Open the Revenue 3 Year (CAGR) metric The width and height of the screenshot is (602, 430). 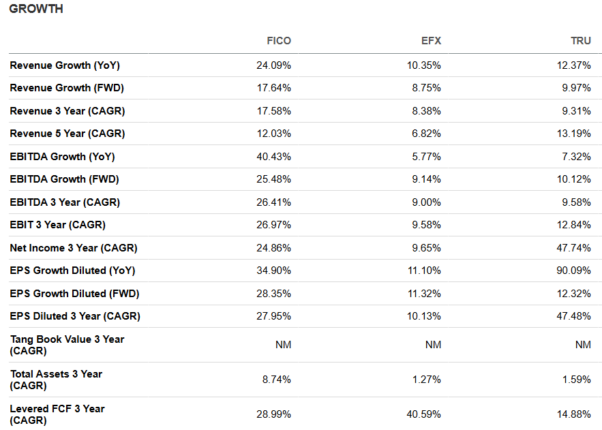click(67, 111)
